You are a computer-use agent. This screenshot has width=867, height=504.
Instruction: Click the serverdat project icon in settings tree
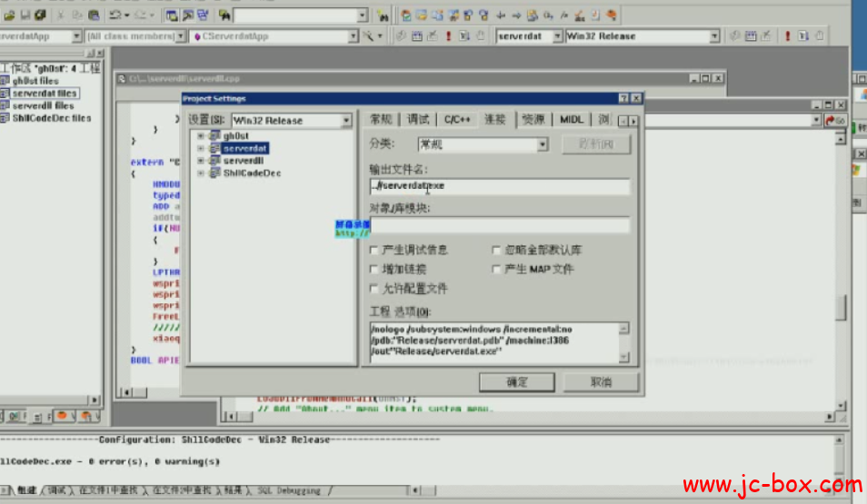(x=214, y=148)
